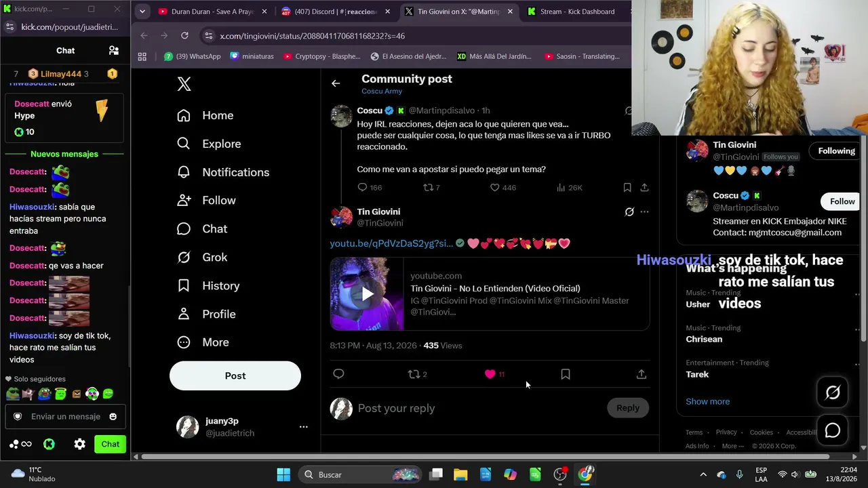The image size is (868, 488).
Task: Open Follow in X sidebar
Action: (x=206, y=201)
